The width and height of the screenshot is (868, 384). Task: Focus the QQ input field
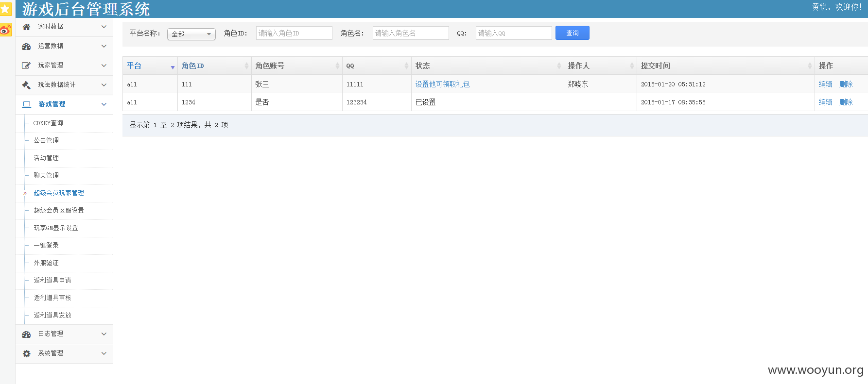click(x=514, y=33)
